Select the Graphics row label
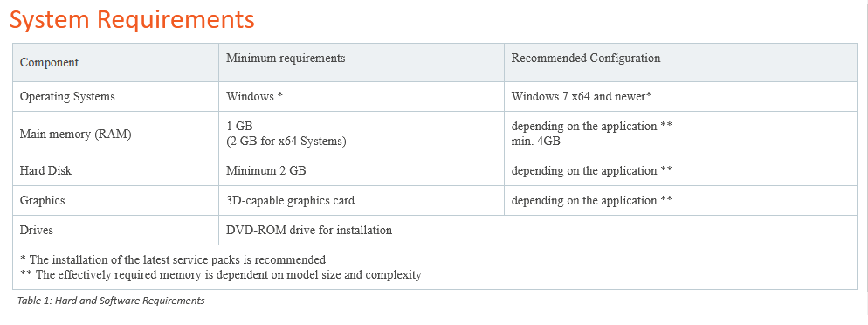Viewport: 868px width, 325px height. coord(42,200)
